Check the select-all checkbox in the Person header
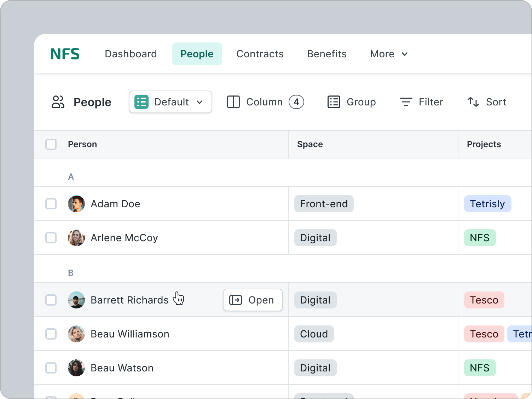 click(x=51, y=144)
